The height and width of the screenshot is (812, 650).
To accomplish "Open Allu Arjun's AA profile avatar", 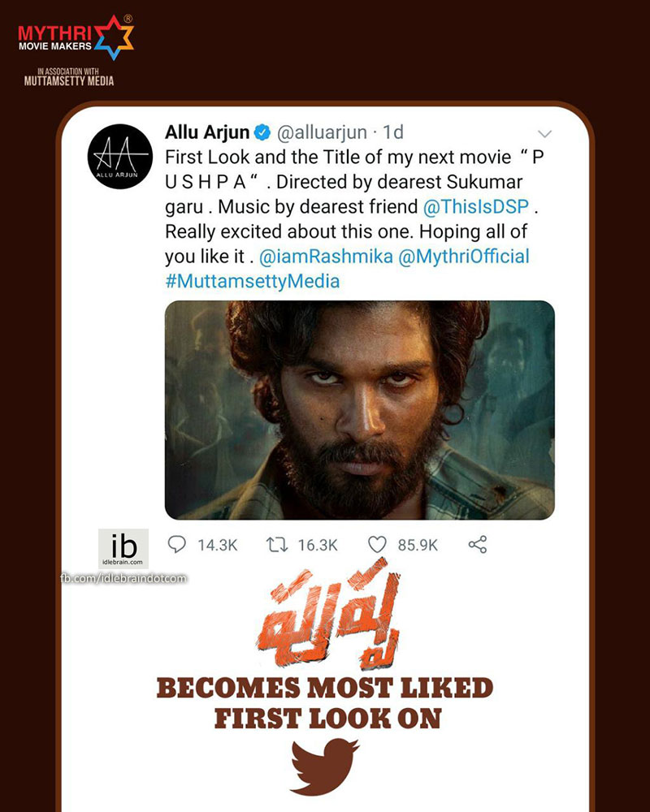I will coord(119,157).
